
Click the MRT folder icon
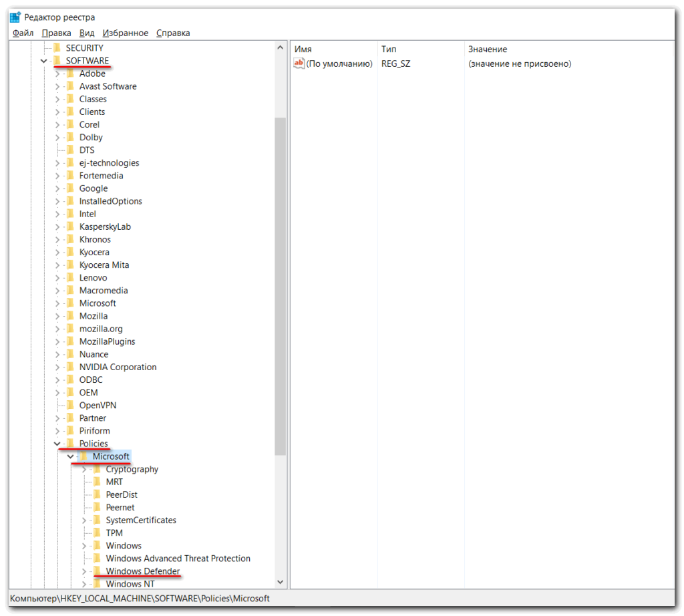pos(98,482)
